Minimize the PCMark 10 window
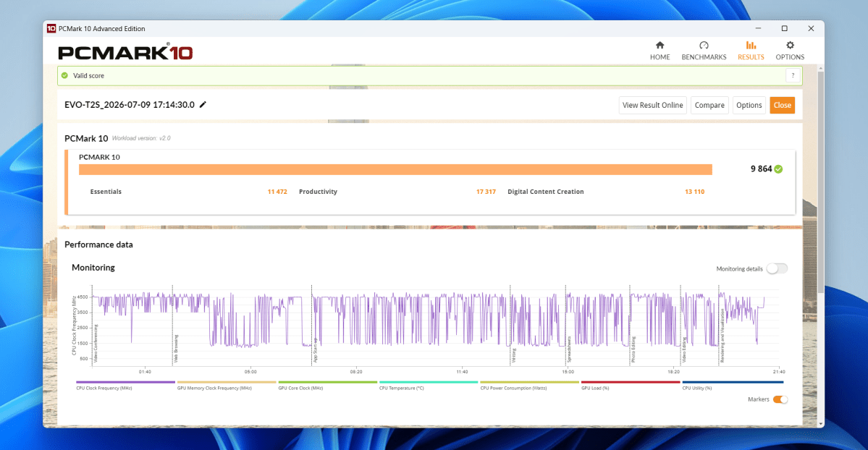868x450 pixels. click(759, 28)
